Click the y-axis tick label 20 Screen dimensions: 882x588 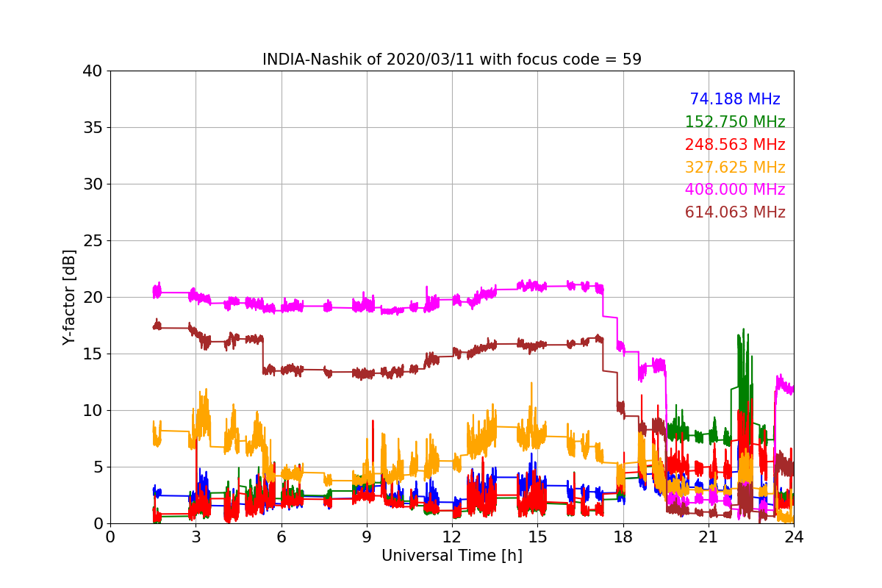pos(92,298)
